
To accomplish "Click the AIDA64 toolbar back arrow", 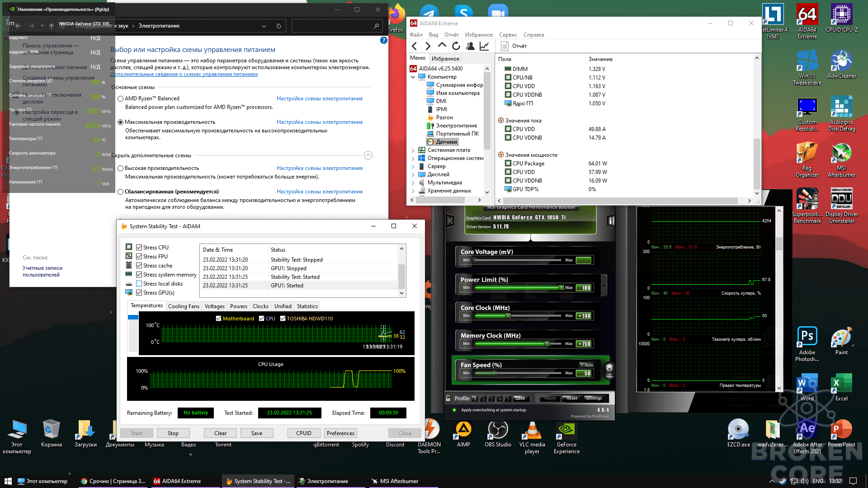I will coord(415,46).
